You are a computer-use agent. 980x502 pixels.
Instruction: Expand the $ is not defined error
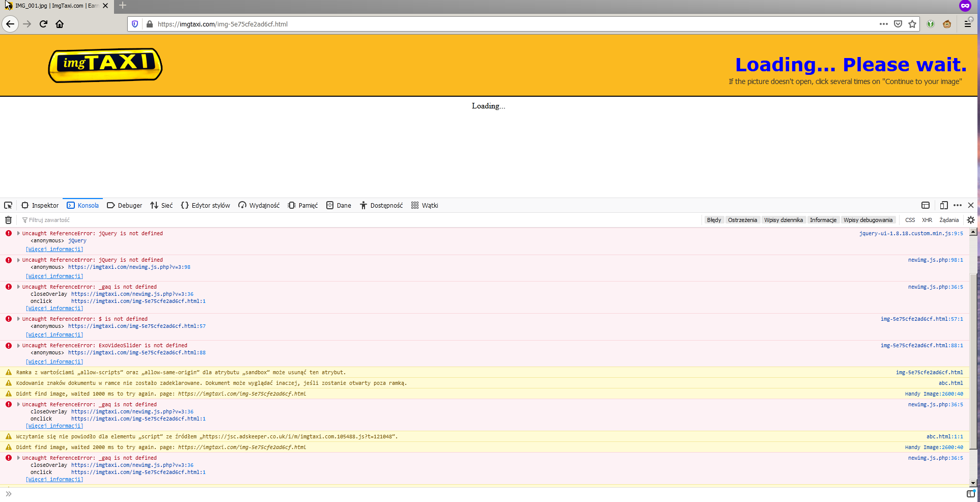click(18, 319)
